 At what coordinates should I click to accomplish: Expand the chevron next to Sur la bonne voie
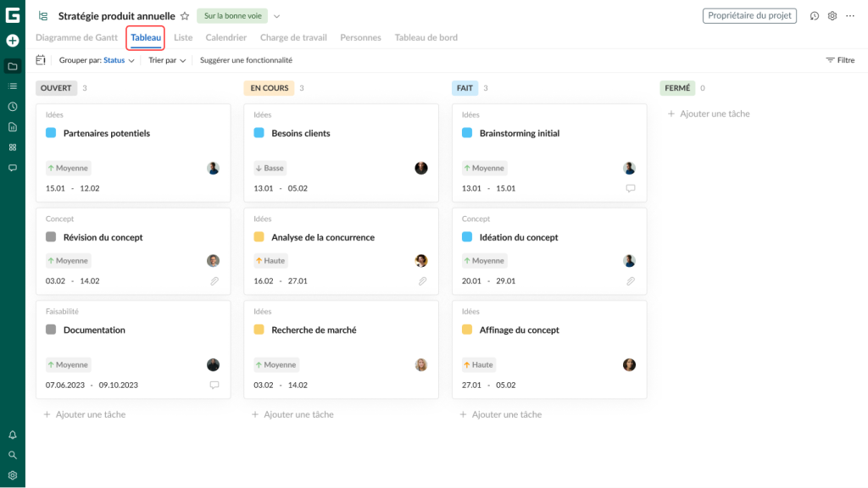277,16
